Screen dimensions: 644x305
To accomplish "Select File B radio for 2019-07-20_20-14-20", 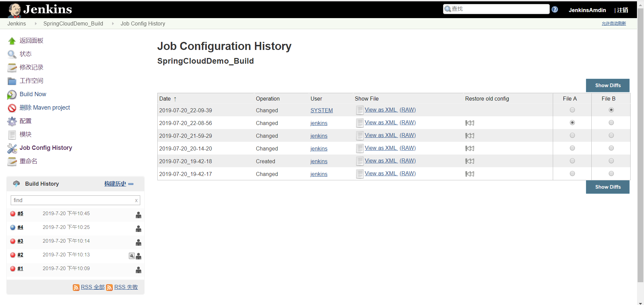I will coord(611,148).
